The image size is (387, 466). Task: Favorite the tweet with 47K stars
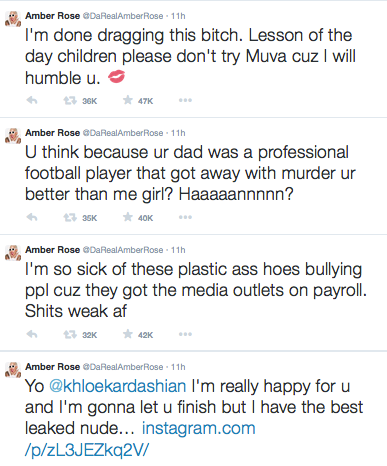pos(128,100)
